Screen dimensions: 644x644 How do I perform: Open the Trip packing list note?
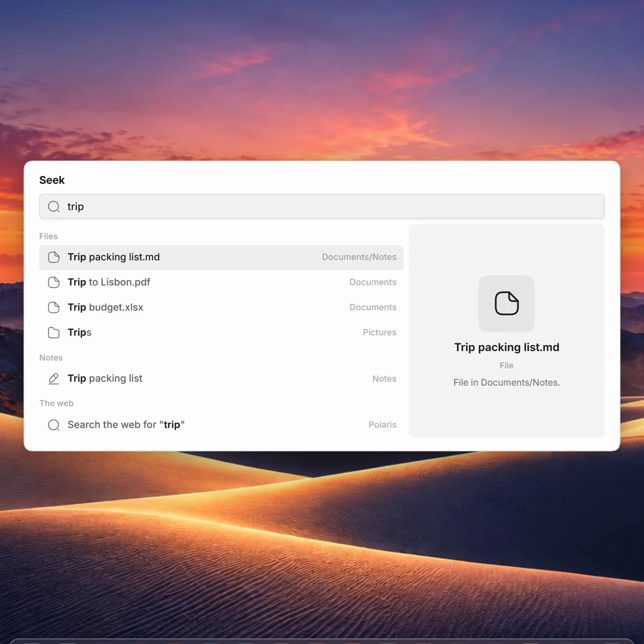pos(221,379)
